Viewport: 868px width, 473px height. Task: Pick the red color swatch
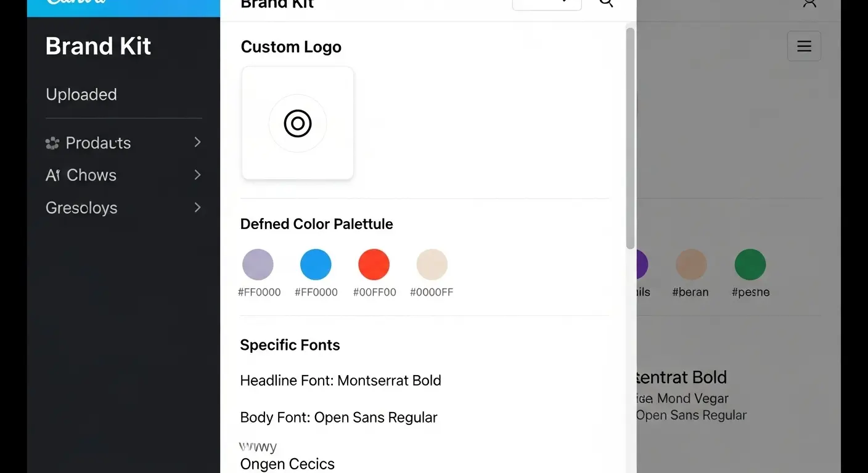tap(374, 265)
